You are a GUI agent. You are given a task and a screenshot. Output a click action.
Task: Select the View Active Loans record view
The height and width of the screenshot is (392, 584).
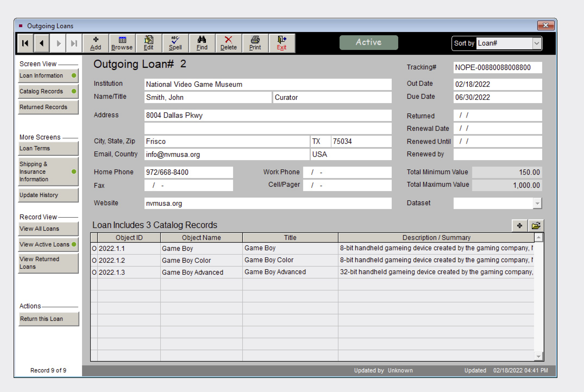[48, 244]
